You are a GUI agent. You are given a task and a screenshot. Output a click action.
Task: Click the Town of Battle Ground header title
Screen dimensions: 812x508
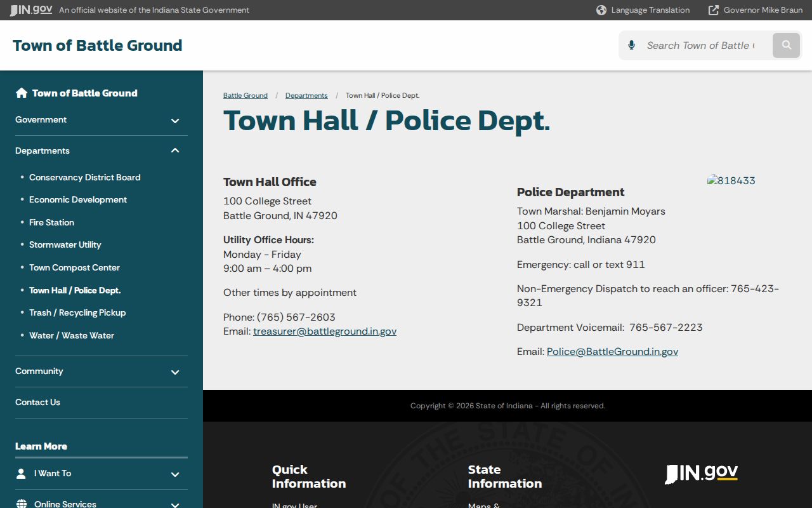pos(98,45)
